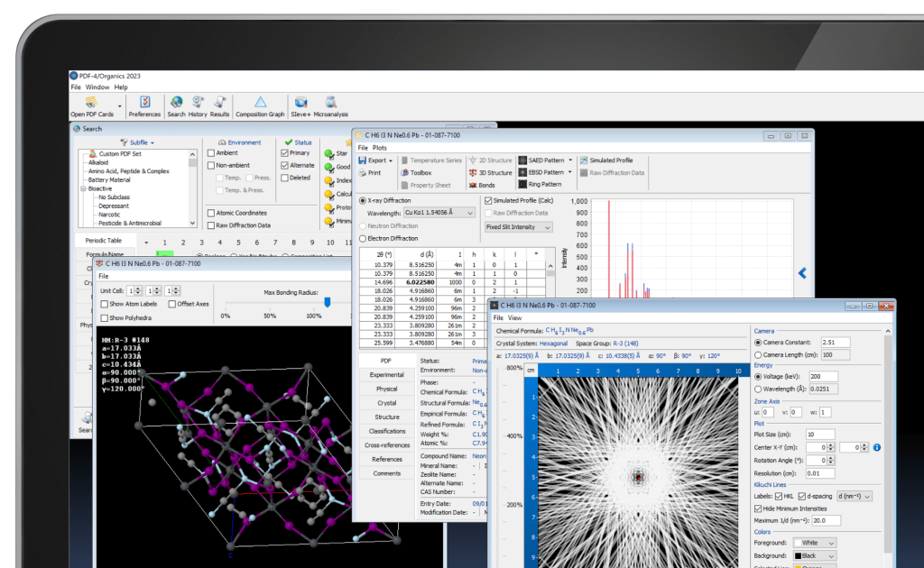Select Battery Material subfile

109,180
